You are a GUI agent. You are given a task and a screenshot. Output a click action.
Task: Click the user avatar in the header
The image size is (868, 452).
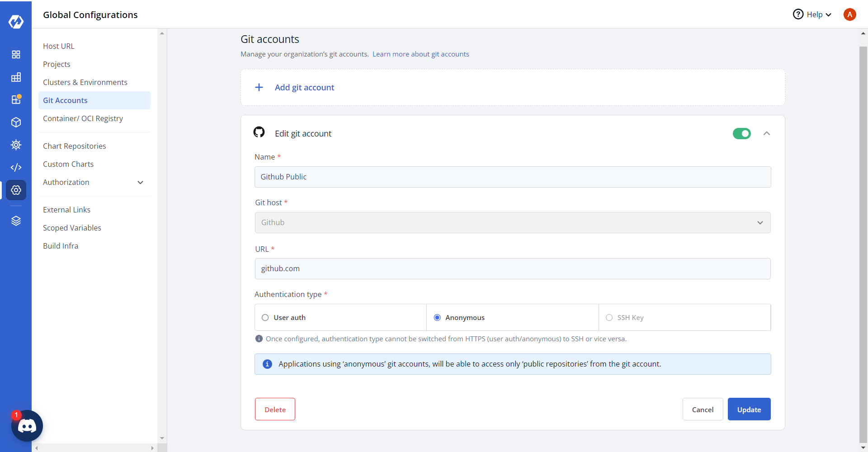coord(849,14)
